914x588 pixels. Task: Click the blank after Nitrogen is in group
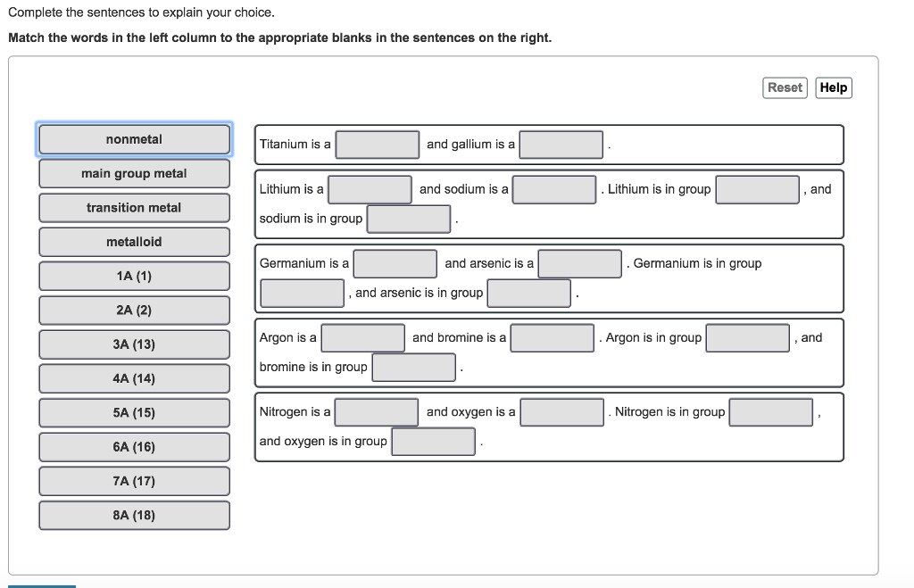pos(770,412)
